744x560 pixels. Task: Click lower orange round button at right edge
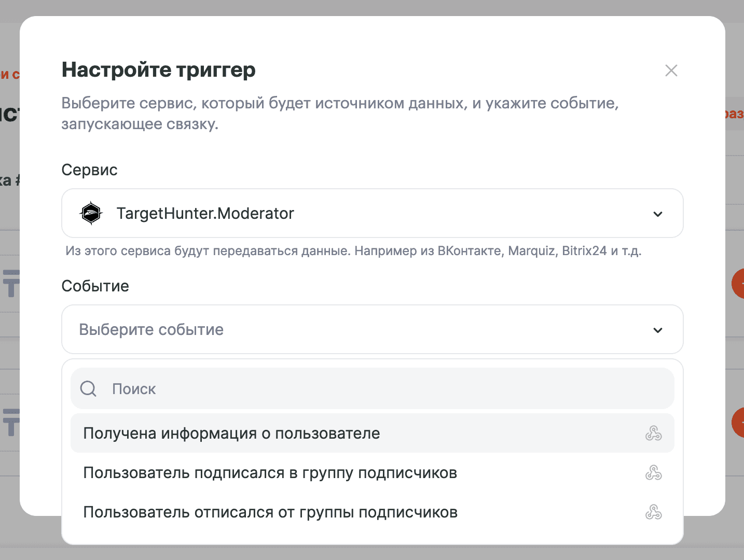[738, 423]
